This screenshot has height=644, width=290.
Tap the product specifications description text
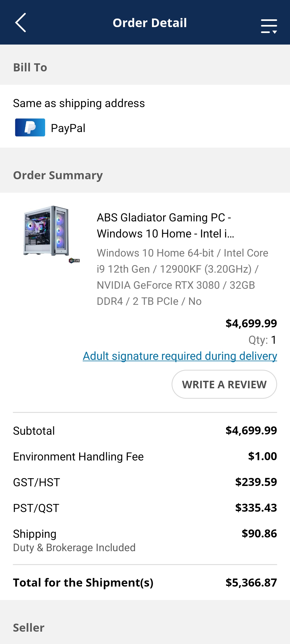182,277
